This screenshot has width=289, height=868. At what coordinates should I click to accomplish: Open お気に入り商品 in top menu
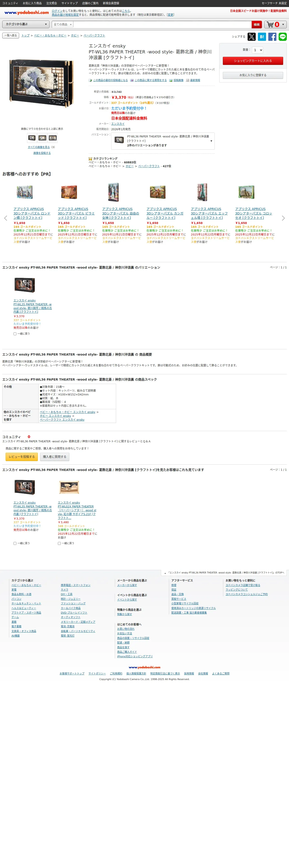tap(32, 3)
